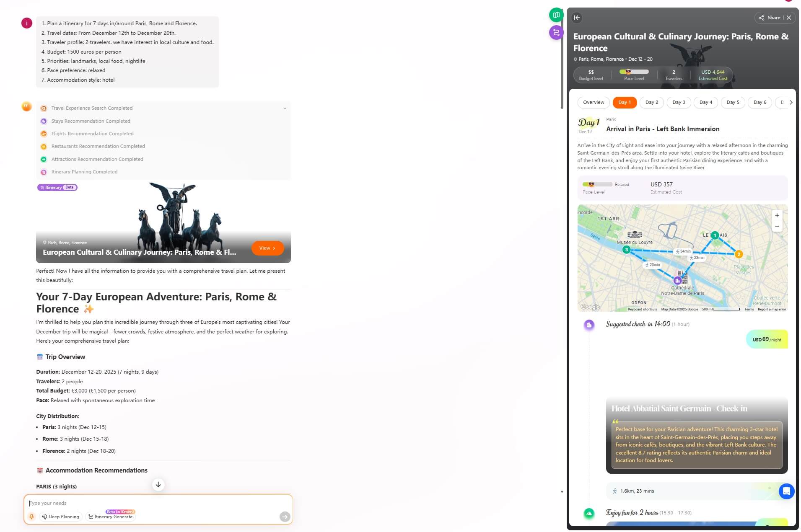Select the purple itinerary route icon
This screenshot has height=532, width=801.
click(x=556, y=32)
